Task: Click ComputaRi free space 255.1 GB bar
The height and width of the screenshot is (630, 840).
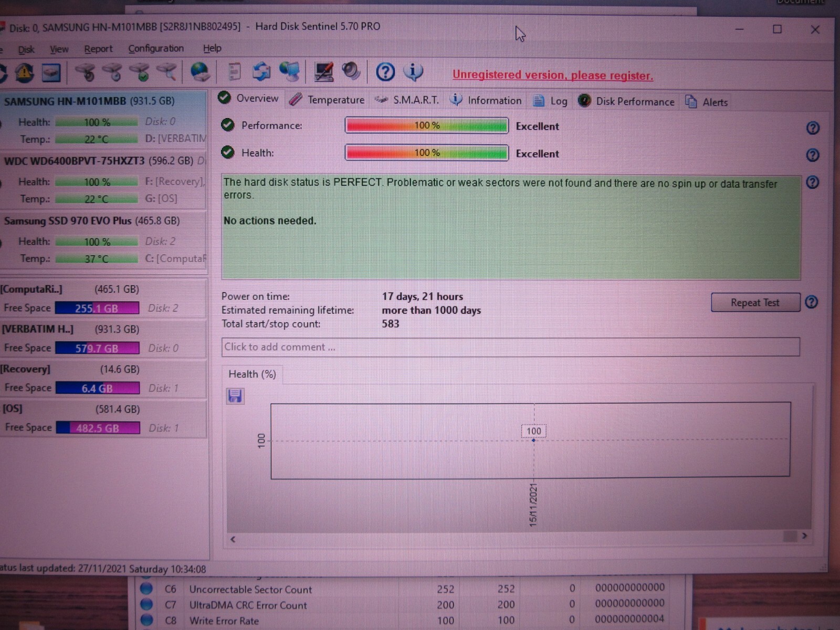Action: pos(97,308)
